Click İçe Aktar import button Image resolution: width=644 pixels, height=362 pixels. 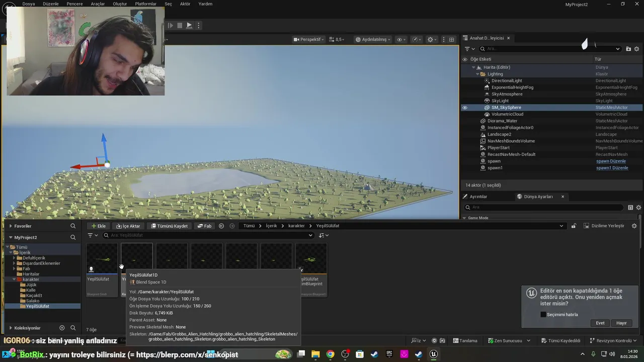tap(128, 226)
